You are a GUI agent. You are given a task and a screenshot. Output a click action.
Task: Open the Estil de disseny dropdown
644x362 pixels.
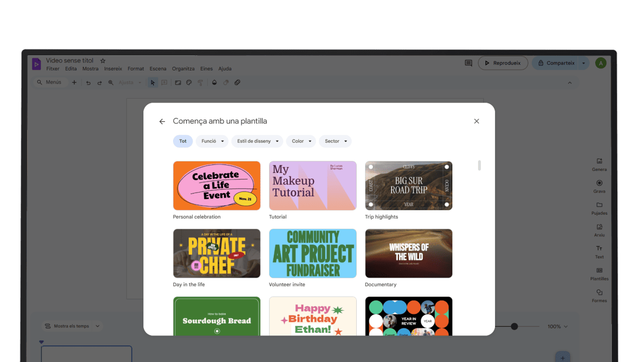point(257,141)
